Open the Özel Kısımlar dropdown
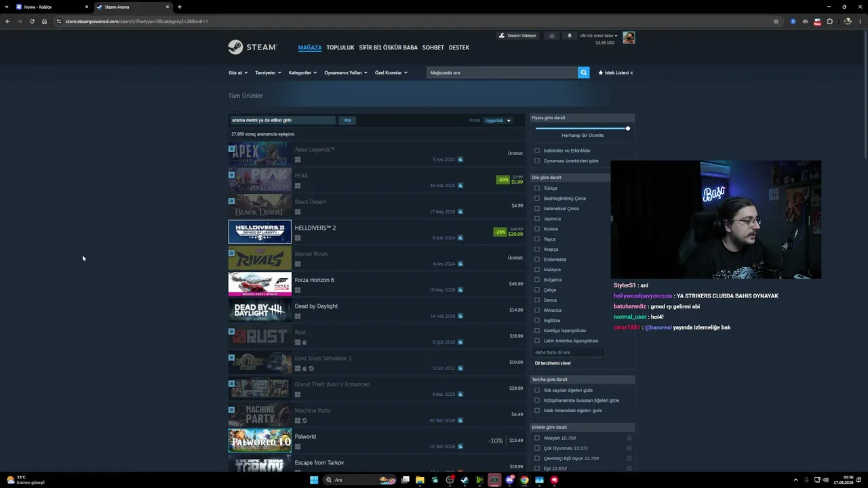Screen dimensions: 868x488 coord(391,73)
